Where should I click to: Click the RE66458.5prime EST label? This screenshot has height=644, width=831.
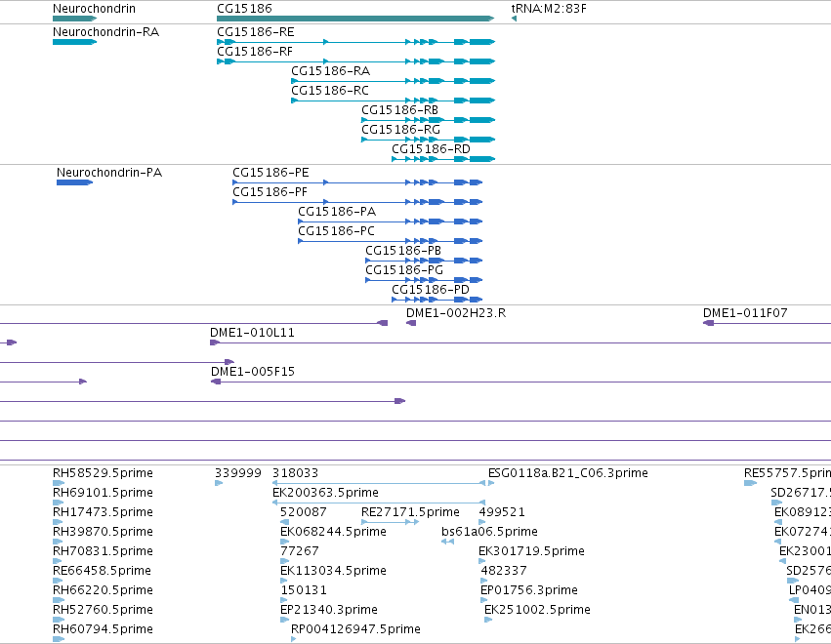click(x=102, y=571)
